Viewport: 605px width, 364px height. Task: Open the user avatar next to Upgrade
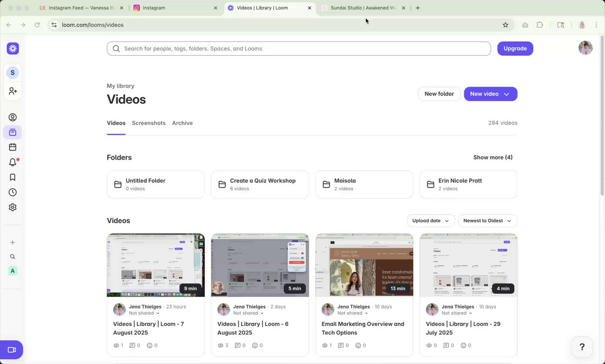[586, 48]
